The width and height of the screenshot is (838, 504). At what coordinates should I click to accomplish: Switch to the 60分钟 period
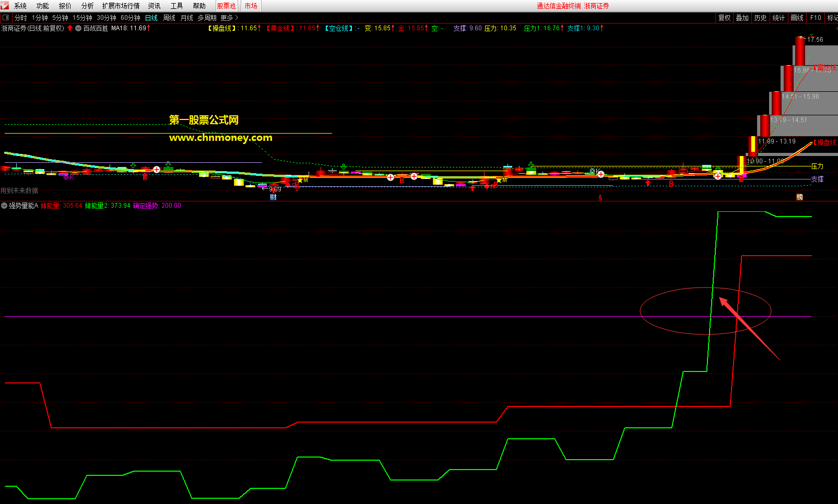[x=131, y=18]
